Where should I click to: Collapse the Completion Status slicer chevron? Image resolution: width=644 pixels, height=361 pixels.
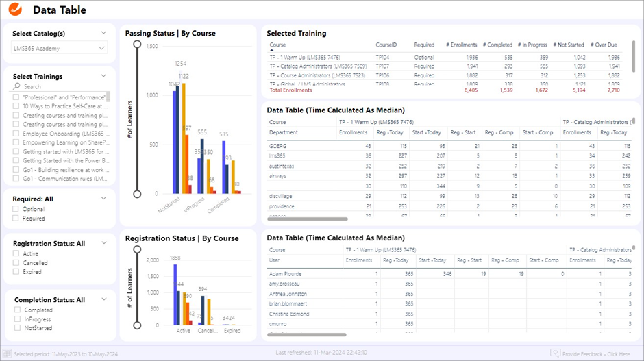pos(103,299)
